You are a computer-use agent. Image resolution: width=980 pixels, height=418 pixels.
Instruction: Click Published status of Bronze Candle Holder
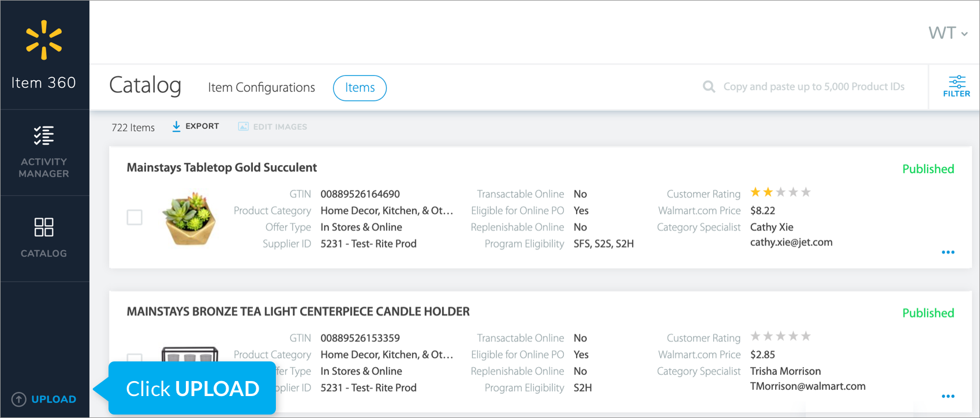tap(928, 313)
